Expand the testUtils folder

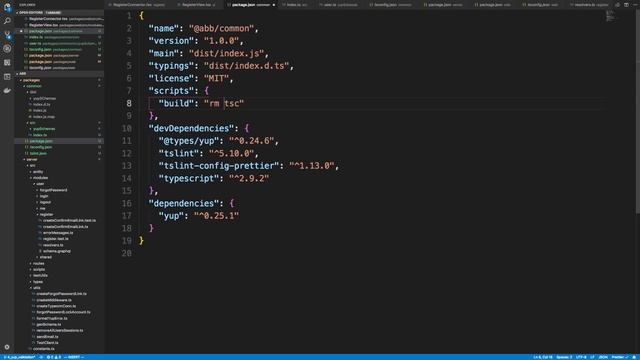[x=40, y=276]
